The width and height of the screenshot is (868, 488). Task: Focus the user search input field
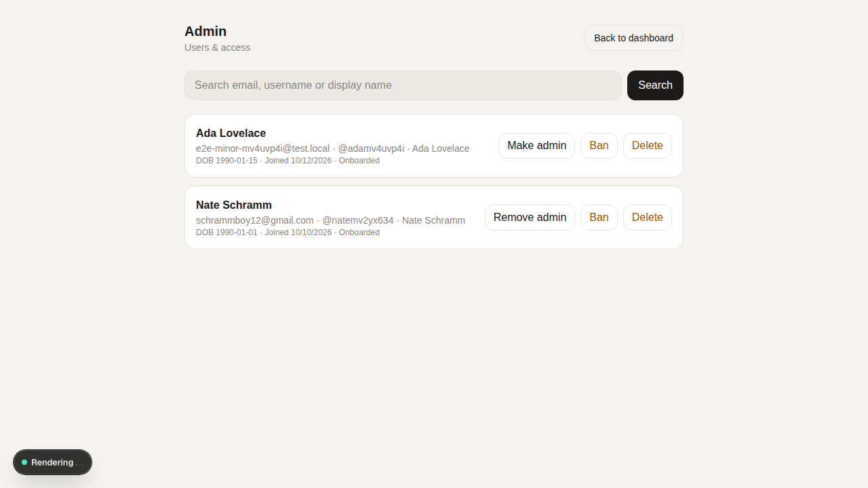tap(403, 85)
